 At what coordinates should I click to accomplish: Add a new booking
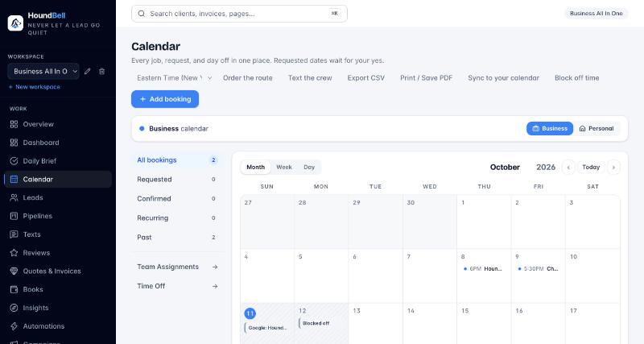pos(165,99)
